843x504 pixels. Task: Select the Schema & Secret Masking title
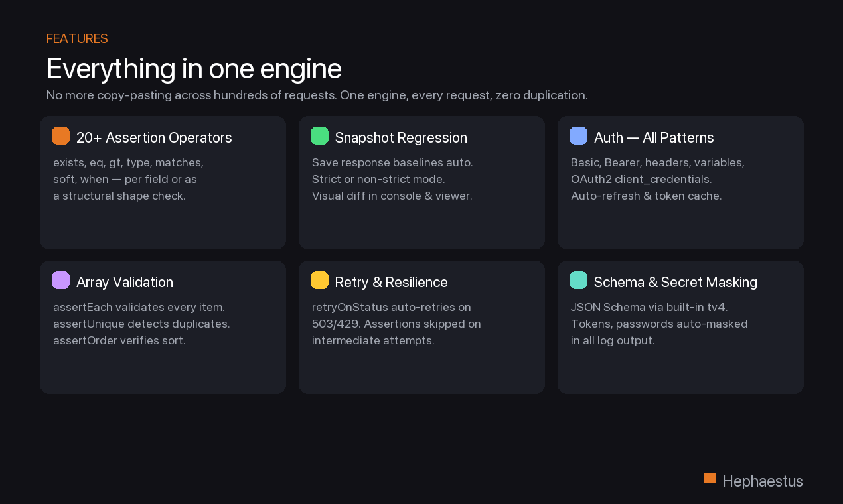(675, 283)
